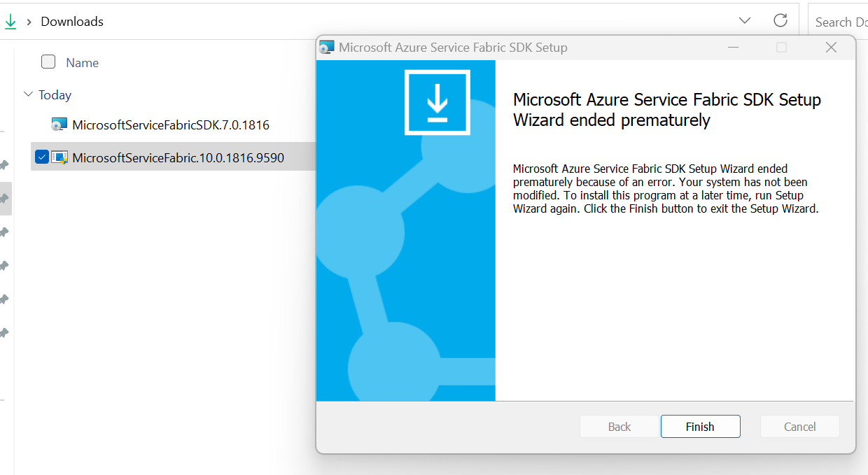Click the MicrosoftServiceFabricSDK.7.0.1816 installer file icon
The width and height of the screenshot is (868, 475).
click(59, 125)
